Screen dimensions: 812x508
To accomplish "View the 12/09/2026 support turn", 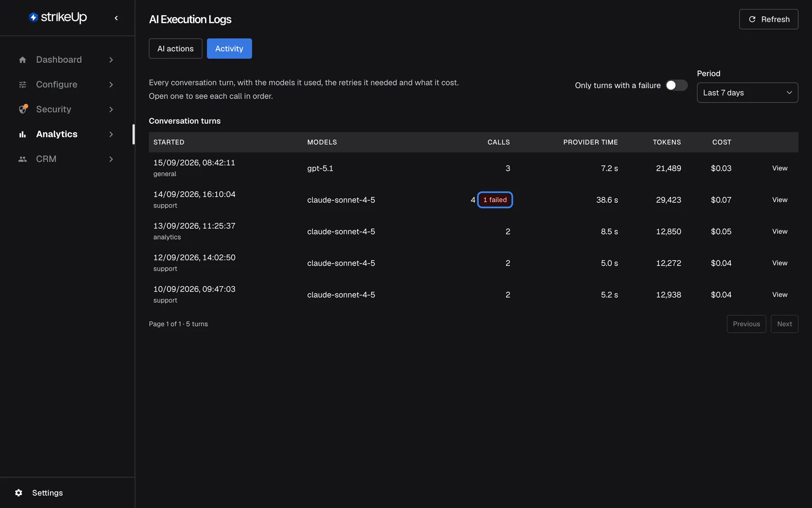I will pos(780,263).
